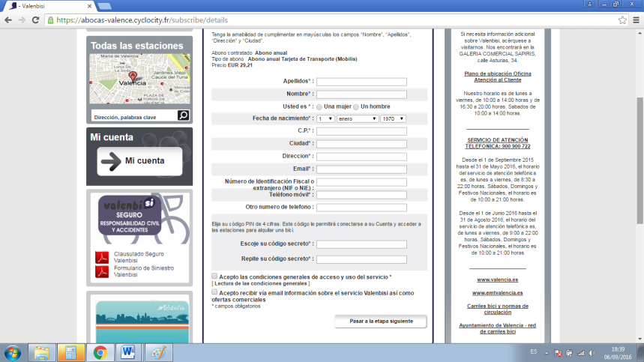Open the Clausulado Seguro Valenbisi document link
Image resolution: width=644 pixels, height=362 pixels.
(x=139, y=257)
